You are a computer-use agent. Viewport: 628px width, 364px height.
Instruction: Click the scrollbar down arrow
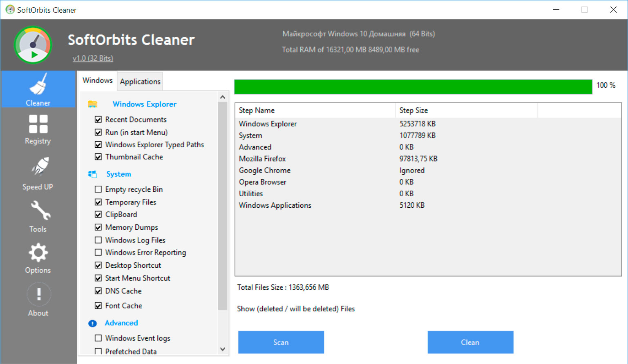(x=223, y=350)
